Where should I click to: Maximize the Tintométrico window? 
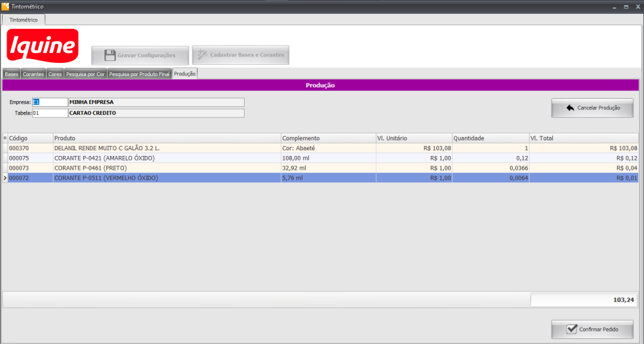click(625, 6)
